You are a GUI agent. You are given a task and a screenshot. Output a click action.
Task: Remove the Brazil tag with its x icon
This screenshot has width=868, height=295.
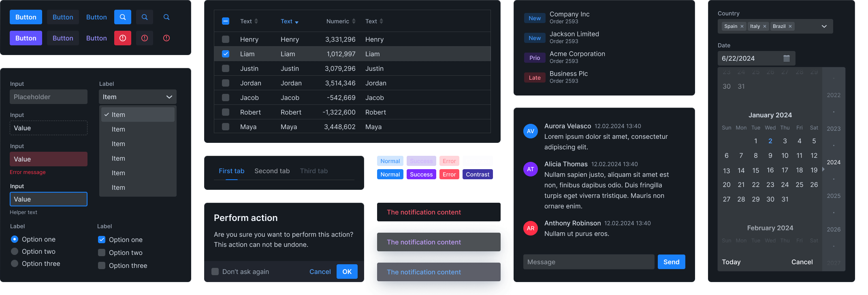pyautogui.click(x=790, y=26)
